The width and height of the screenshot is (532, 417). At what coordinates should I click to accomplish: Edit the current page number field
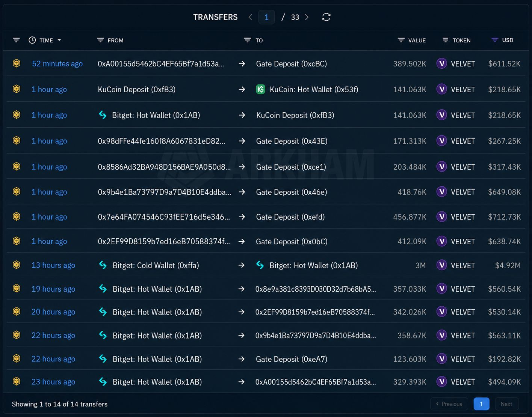click(x=266, y=17)
